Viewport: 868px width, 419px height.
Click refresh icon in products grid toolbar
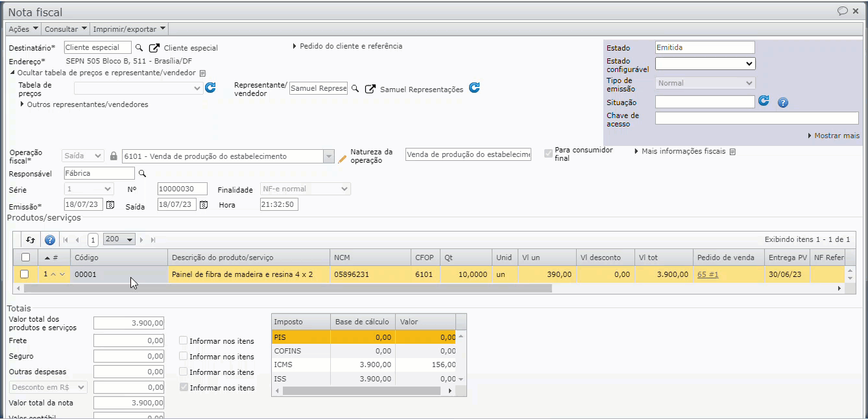[x=30, y=240]
